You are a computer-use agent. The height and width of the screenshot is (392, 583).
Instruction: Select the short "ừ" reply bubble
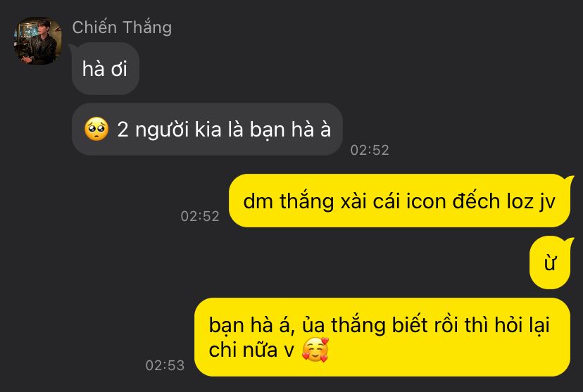coord(550,263)
